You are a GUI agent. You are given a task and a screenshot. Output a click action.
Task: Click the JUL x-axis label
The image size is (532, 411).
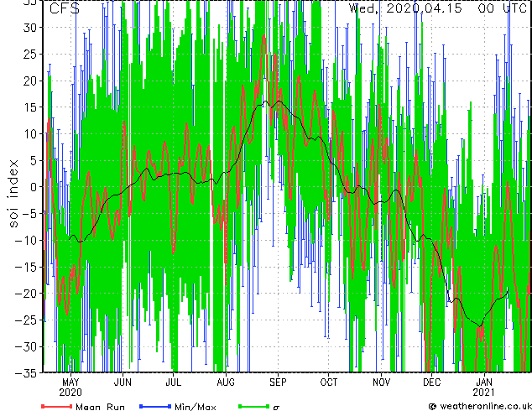173,382
